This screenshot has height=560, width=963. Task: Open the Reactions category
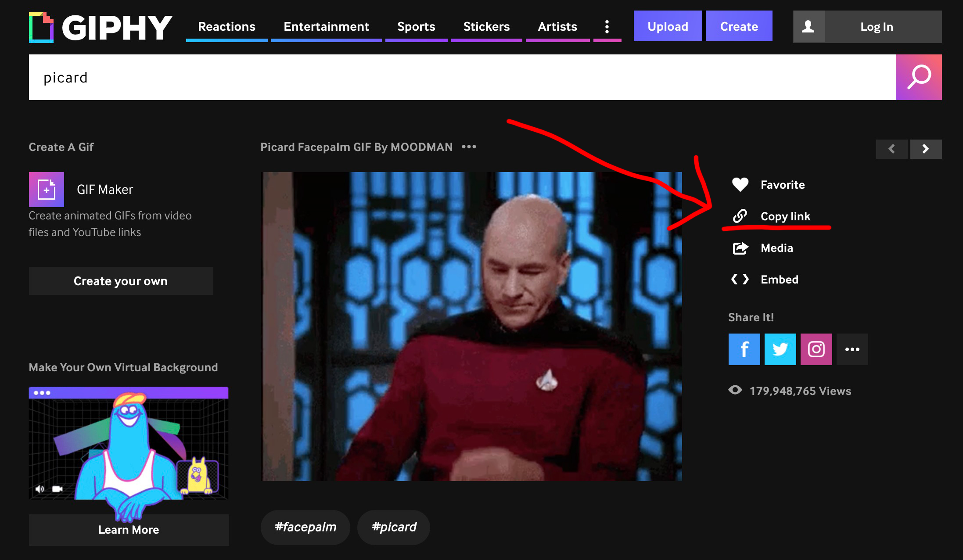[x=226, y=26]
